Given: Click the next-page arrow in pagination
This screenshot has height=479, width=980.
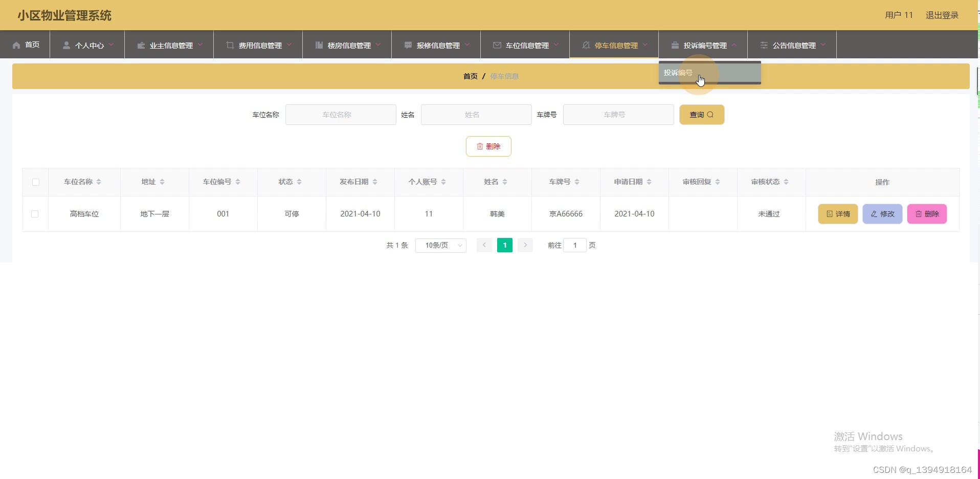Looking at the screenshot, I should [x=525, y=245].
